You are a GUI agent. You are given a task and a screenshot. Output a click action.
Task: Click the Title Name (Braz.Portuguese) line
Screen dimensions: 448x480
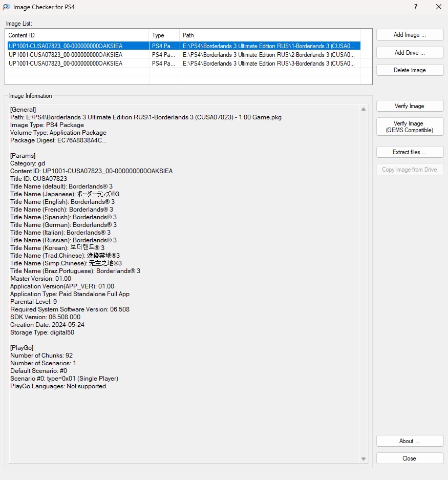(x=75, y=271)
